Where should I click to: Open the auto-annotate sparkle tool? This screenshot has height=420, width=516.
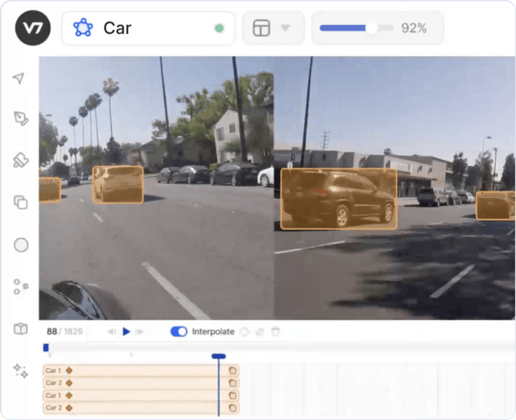(x=20, y=372)
